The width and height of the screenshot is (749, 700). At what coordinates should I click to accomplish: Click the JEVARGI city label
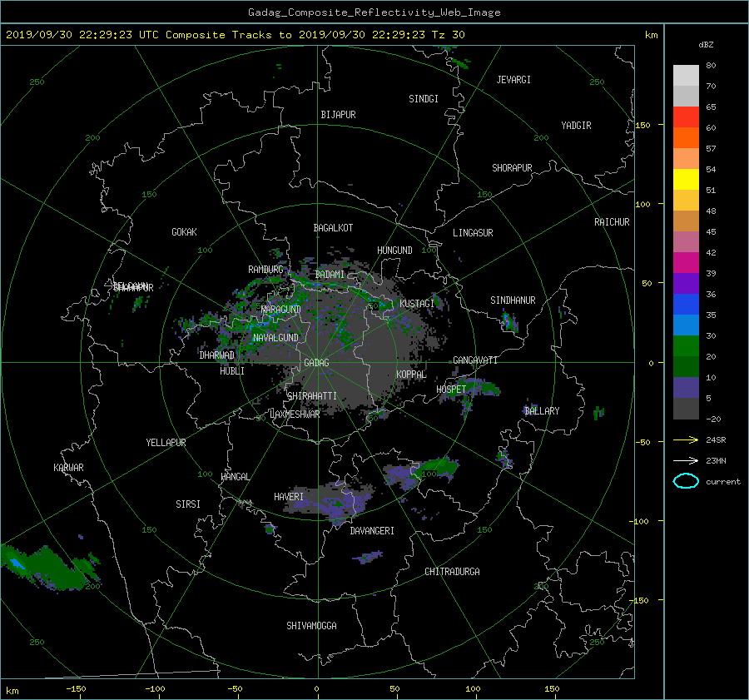(513, 79)
